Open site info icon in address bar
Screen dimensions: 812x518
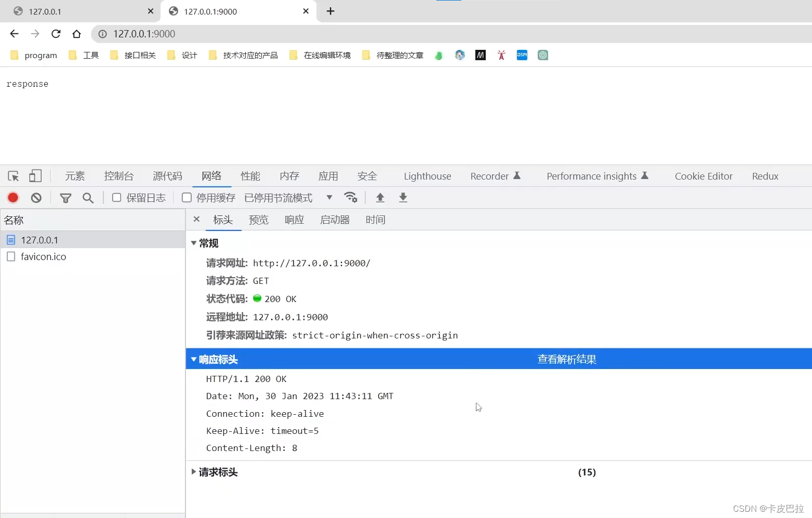(x=103, y=34)
